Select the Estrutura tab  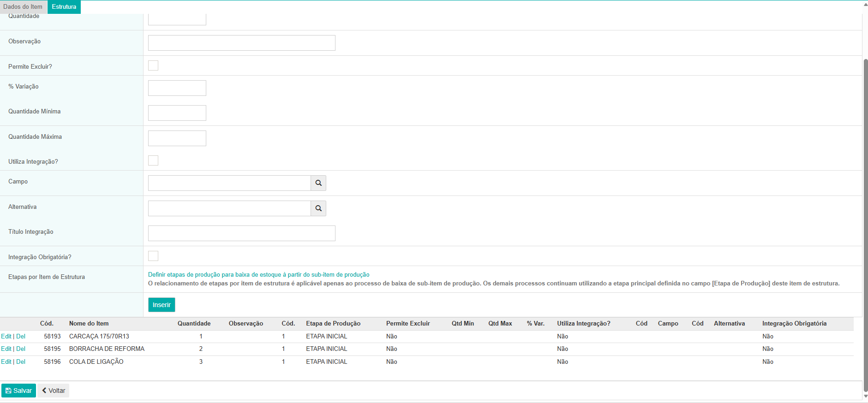(64, 7)
